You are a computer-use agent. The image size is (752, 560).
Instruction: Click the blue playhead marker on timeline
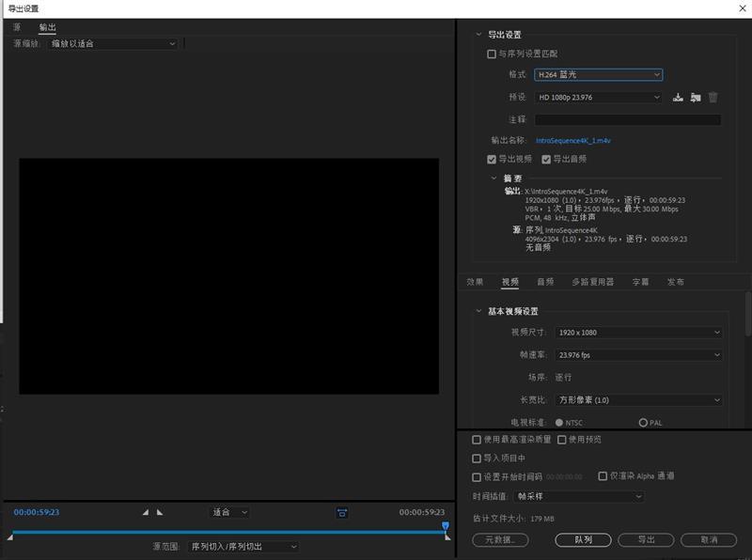446,527
